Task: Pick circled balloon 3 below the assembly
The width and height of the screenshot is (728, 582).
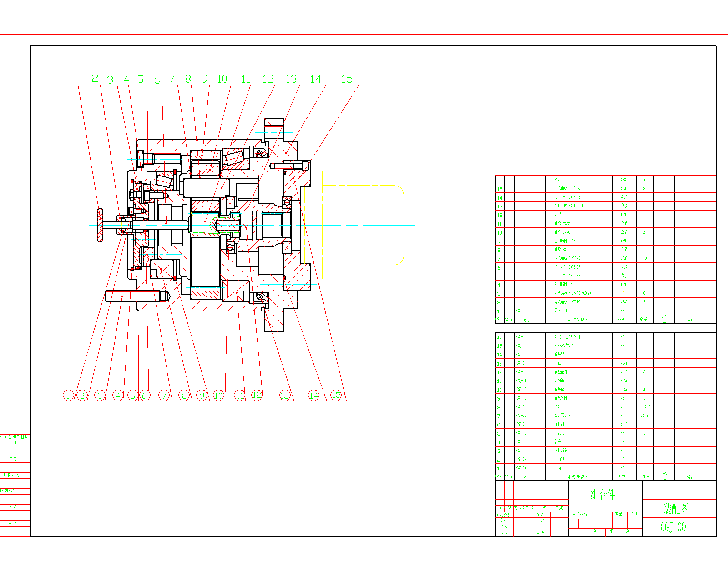Action: click(x=100, y=396)
